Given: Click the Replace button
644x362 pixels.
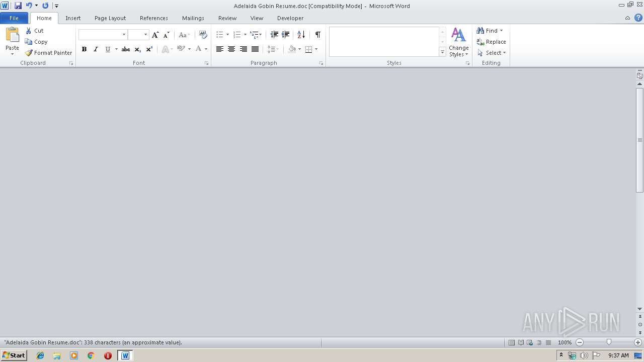Looking at the screenshot, I should click(492, 42).
